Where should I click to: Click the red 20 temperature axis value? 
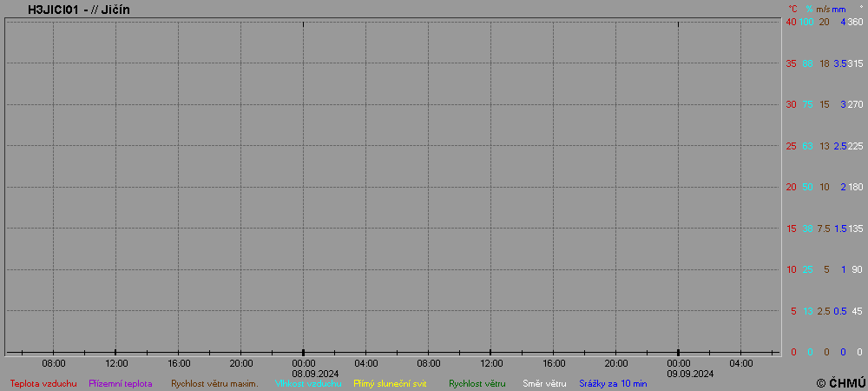click(x=791, y=187)
